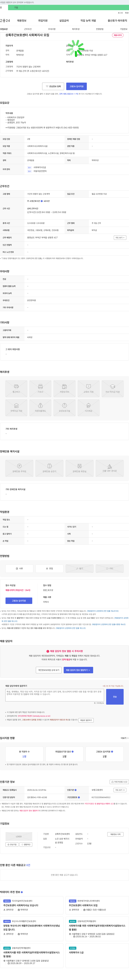Open 지도 보기 for 보령고용센터
129x980 pixels.
(x=120, y=790)
